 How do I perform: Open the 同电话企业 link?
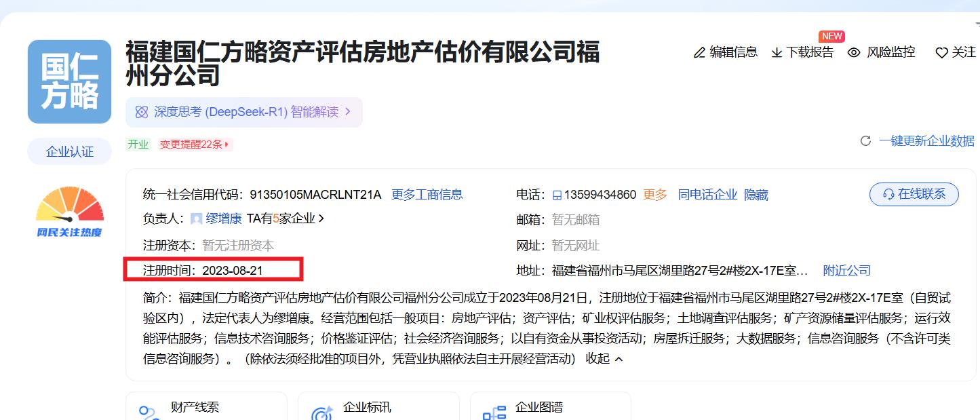pos(707,195)
